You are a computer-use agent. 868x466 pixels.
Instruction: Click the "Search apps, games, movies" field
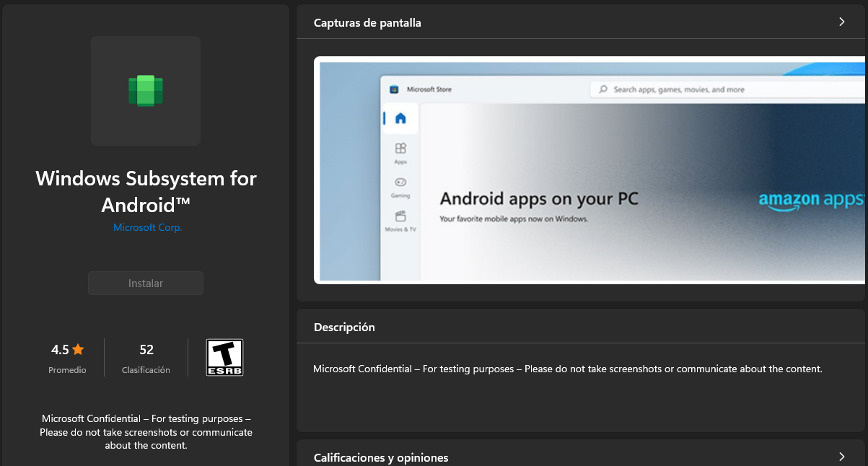pyautogui.click(x=678, y=89)
